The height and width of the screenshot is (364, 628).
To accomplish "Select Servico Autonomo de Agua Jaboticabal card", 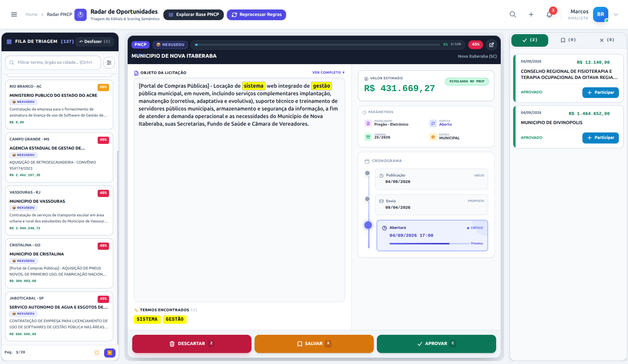I will click(59, 316).
